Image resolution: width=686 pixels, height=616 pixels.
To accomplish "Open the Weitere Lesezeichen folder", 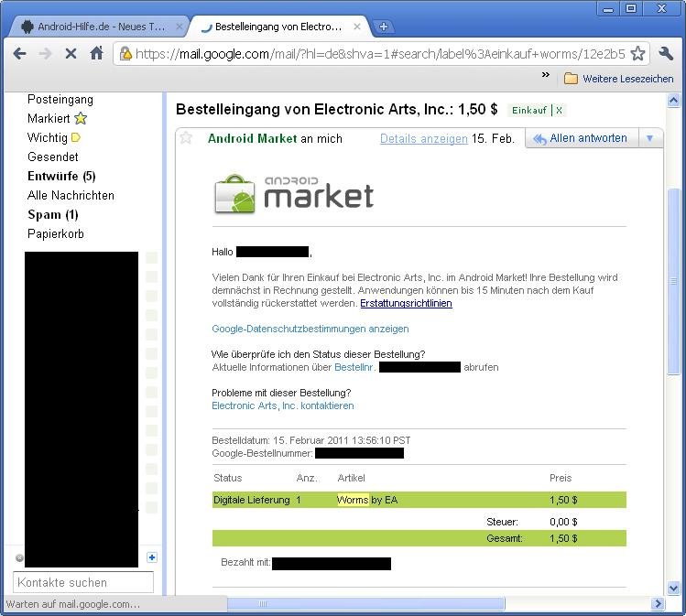I will [x=618, y=79].
